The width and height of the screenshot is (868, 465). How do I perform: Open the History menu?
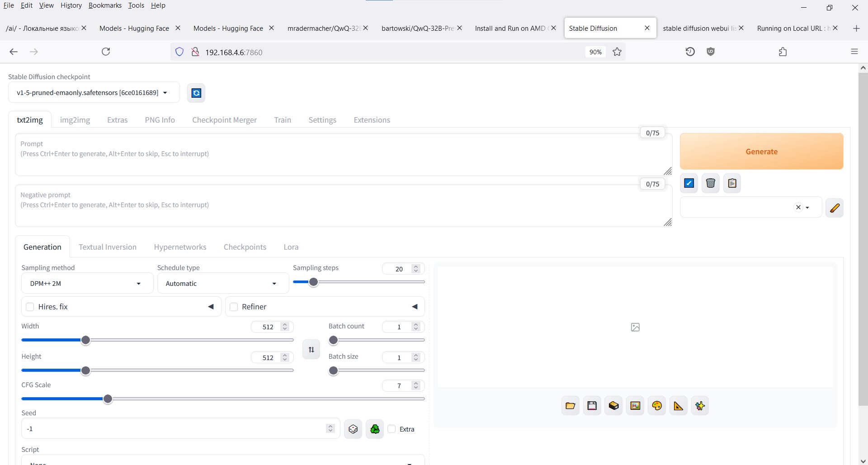tap(71, 5)
